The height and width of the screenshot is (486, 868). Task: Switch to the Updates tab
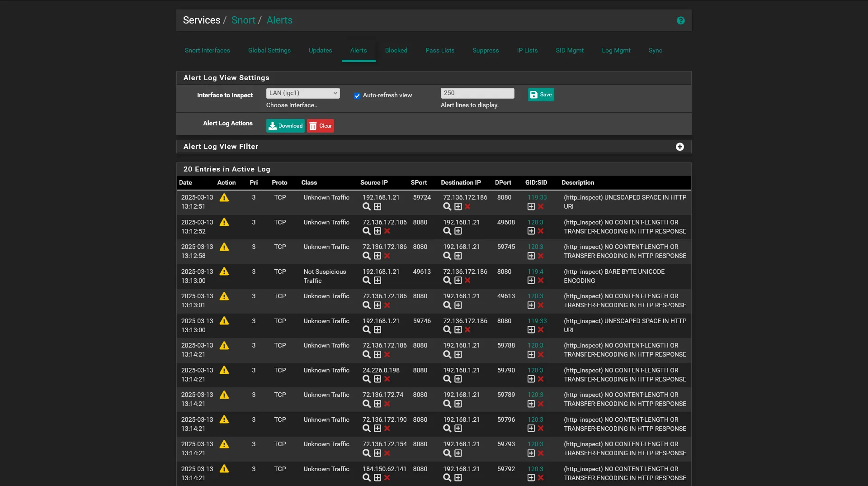click(320, 50)
